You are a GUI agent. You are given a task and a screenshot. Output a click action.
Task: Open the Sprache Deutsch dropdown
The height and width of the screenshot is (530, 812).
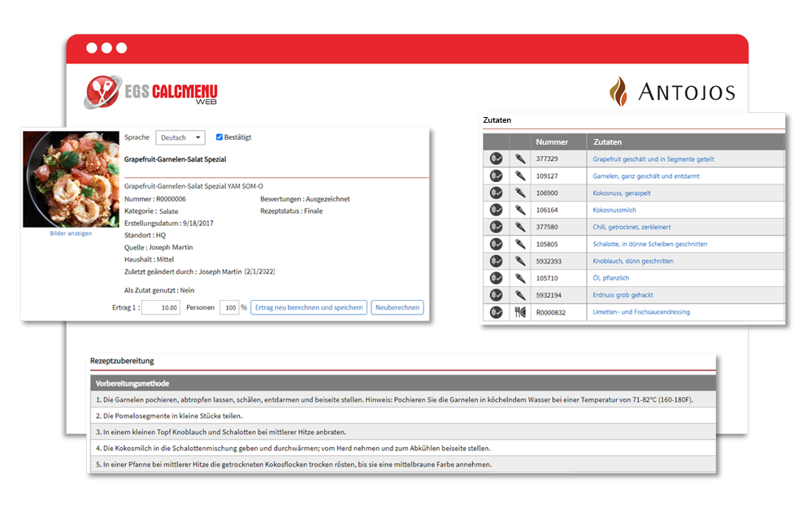pos(180,137)
